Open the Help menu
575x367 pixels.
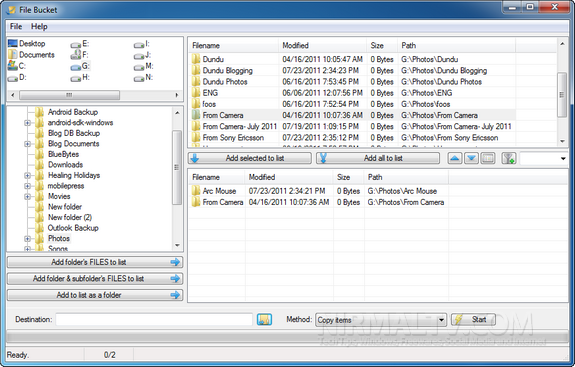click(39, 26)
